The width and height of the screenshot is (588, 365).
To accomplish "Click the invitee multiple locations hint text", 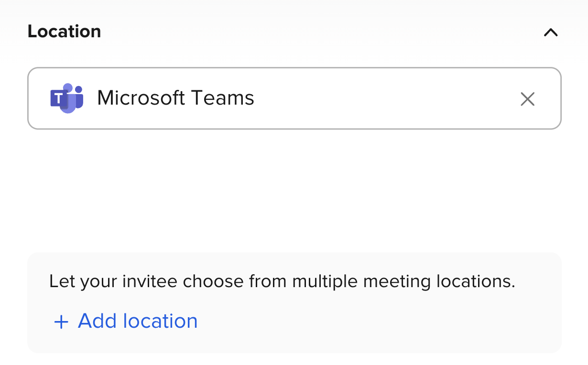I will [x=282, y=281].
